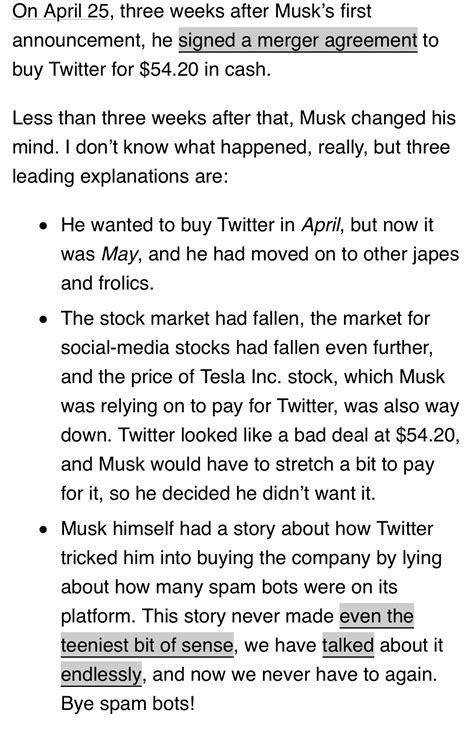Click "and frolics." text in first bullet
This screenshot has width=474, height=731.
(x=107, y=283)
